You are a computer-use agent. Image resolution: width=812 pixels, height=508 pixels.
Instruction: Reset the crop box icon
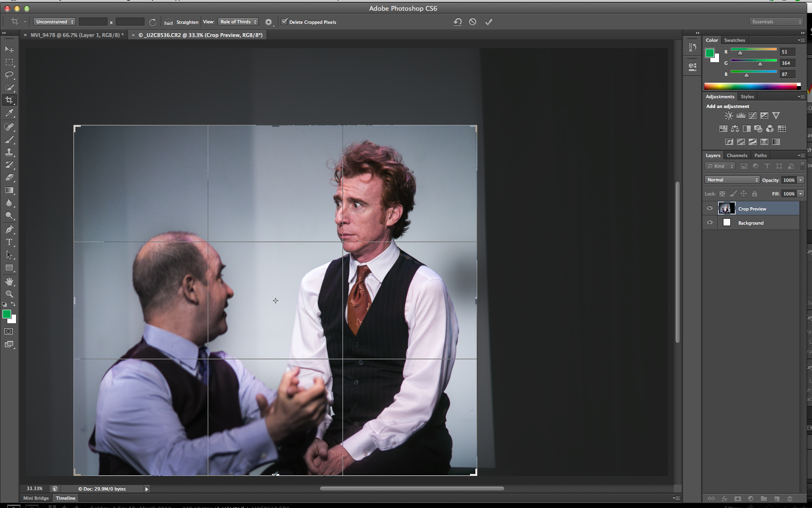tap(457, 22)
